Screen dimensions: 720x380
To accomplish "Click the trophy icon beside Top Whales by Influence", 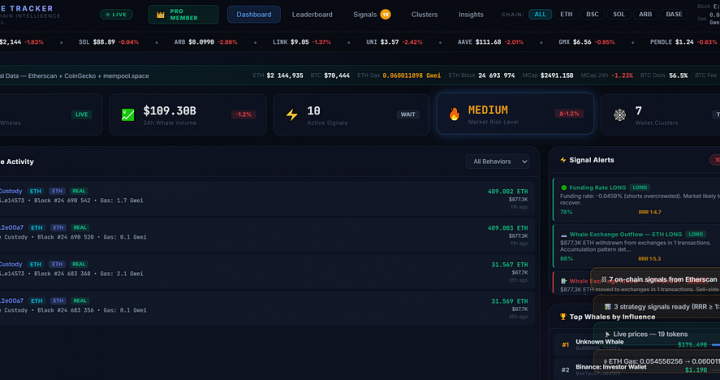I will pyautogui.click(x=563, y=317).
